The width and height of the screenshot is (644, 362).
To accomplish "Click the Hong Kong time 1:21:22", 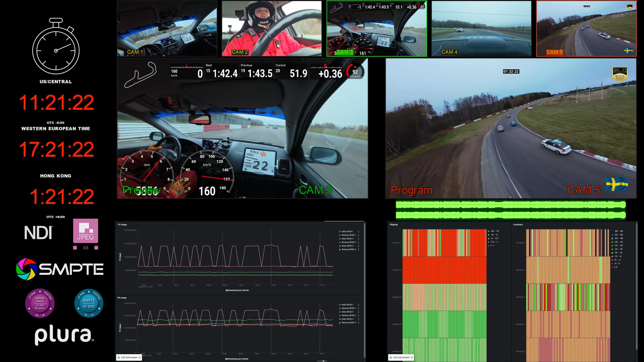I will coord(62,197).
